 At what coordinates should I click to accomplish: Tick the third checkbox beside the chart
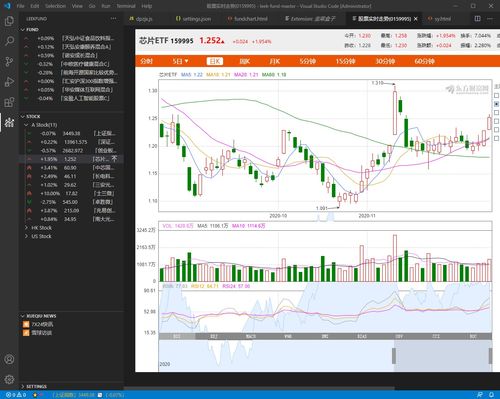pyautogui.click(x=496, y=113)
